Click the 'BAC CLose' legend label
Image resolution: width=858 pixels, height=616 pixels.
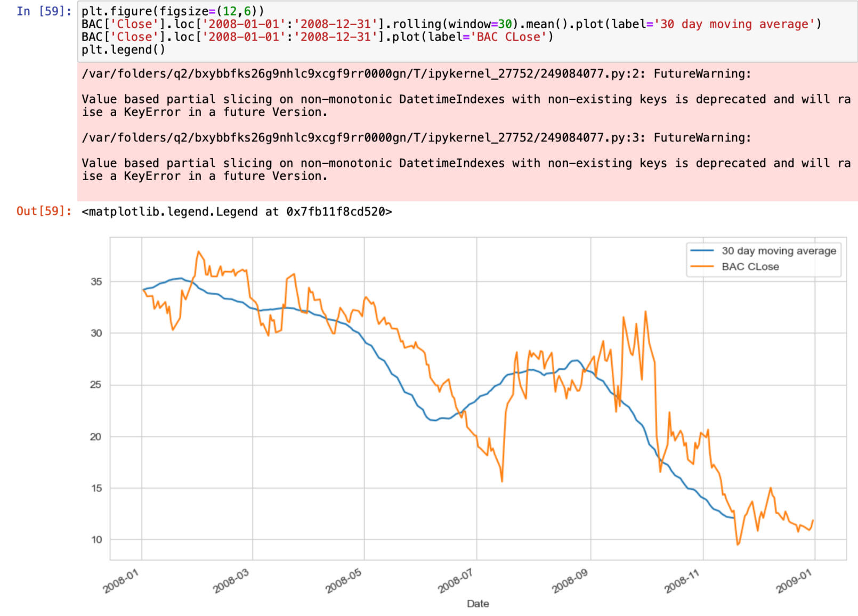click(x=750, y=266)
